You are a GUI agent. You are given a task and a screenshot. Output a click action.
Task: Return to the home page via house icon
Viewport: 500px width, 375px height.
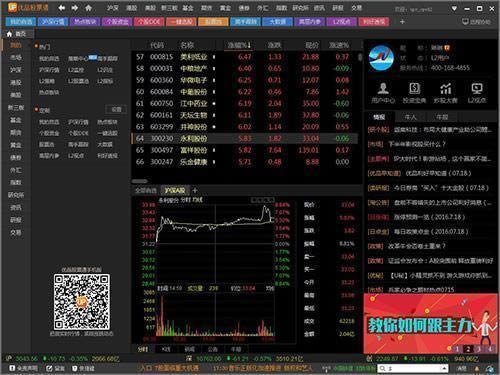[88, 8]
